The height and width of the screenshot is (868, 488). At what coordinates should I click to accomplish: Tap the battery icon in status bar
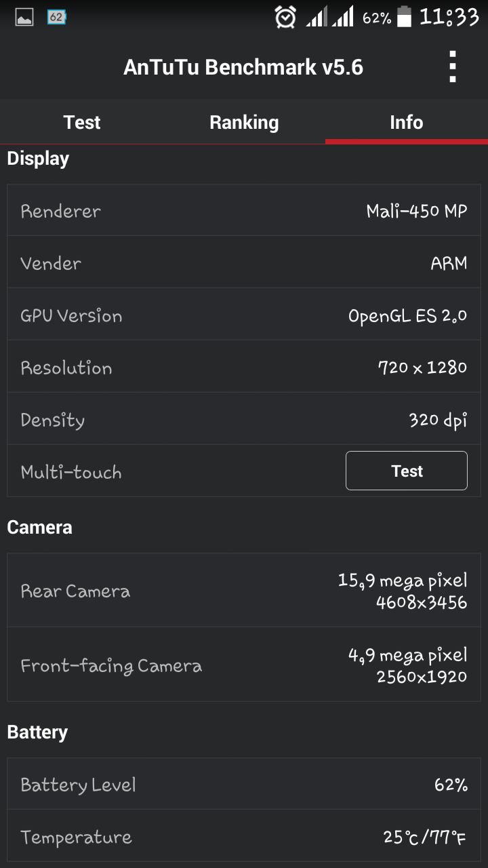(404, 16)
